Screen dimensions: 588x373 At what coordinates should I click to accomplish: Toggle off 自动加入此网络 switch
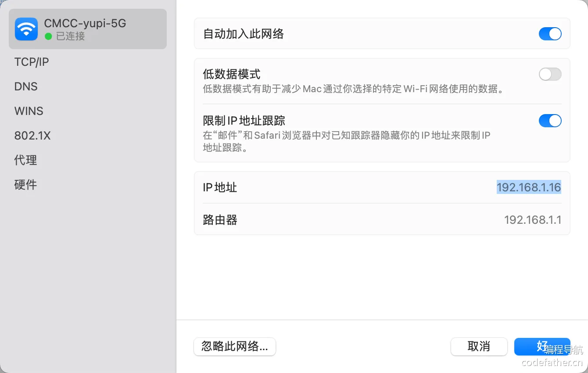(x=550, y=34)
